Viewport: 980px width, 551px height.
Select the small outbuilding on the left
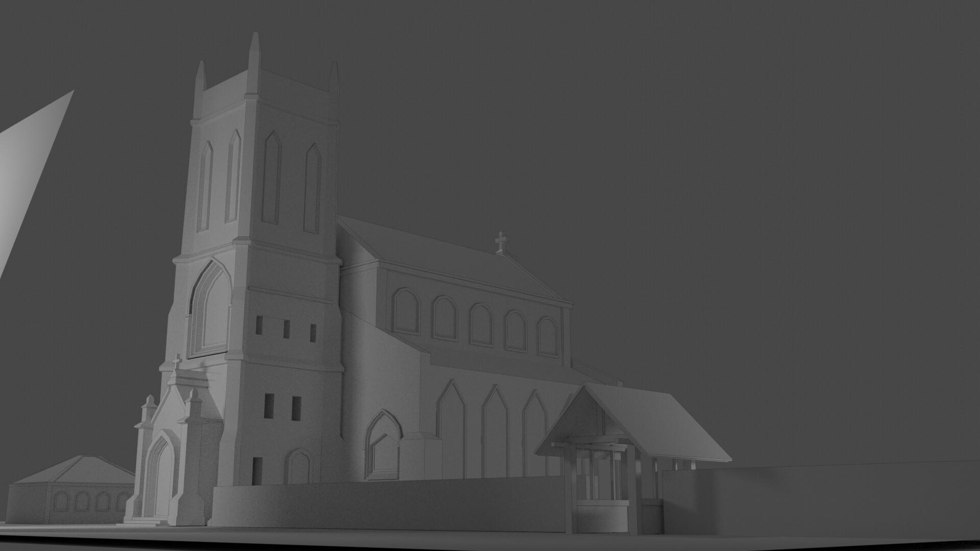(71, 490)
